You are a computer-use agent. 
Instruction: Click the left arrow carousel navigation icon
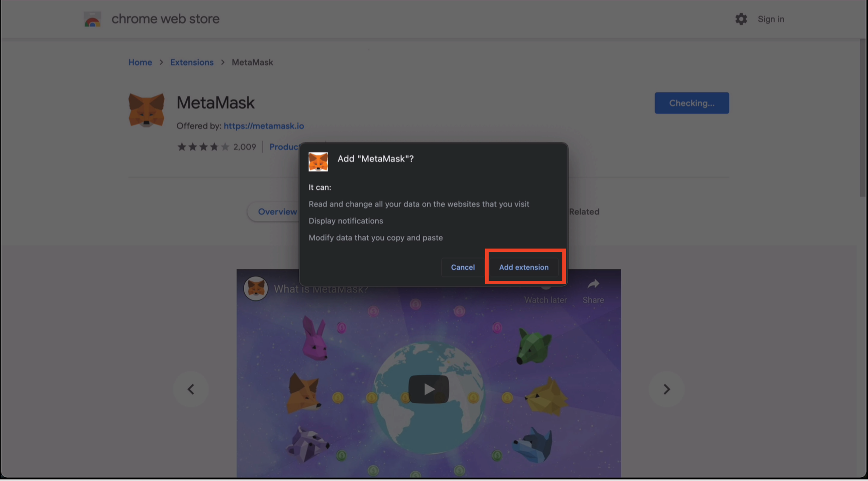coord(190,389)
